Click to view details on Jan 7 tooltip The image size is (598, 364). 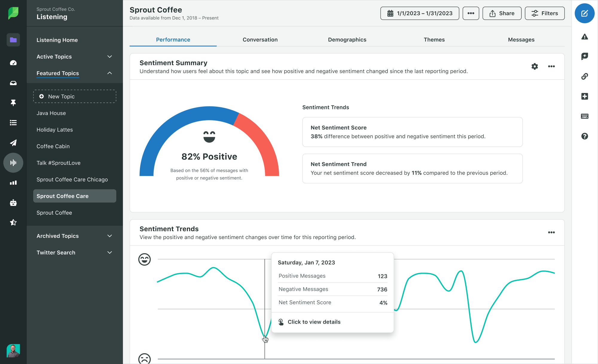coord(314,321)
